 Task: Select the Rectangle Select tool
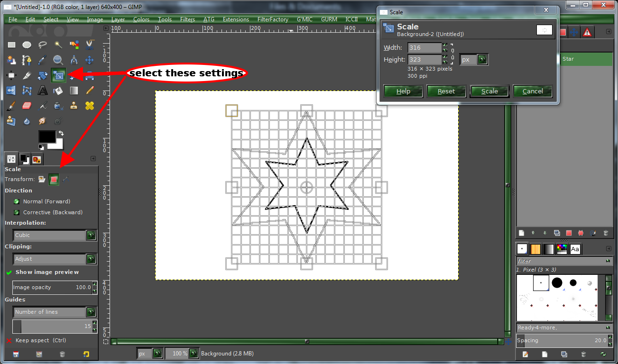tap(12, 45)
